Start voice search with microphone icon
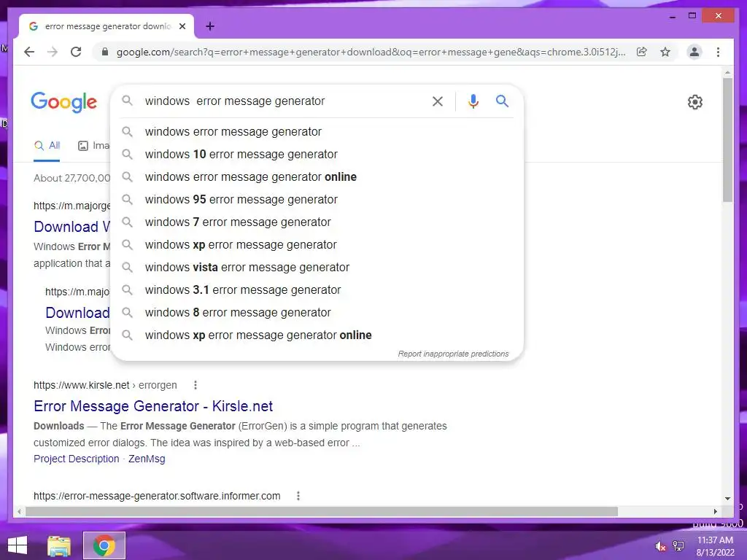This screenshot has width=747, height=560. pos(473,101)
